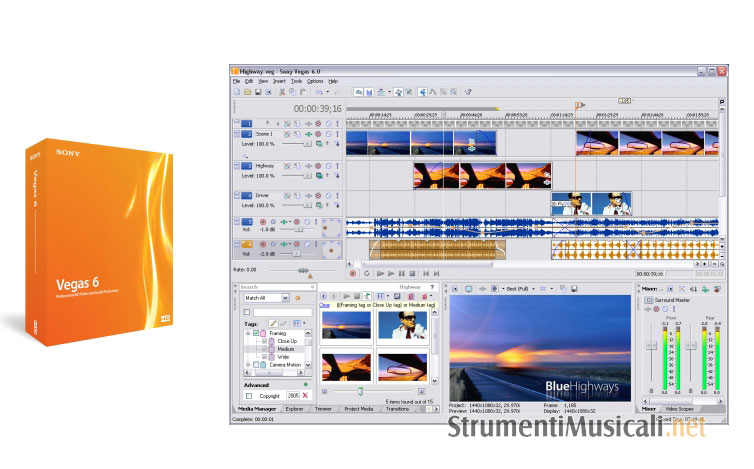The height and width of the screenshot is (469, 754).
Task: Click the Record button in timeline transport
Action: 352,273
